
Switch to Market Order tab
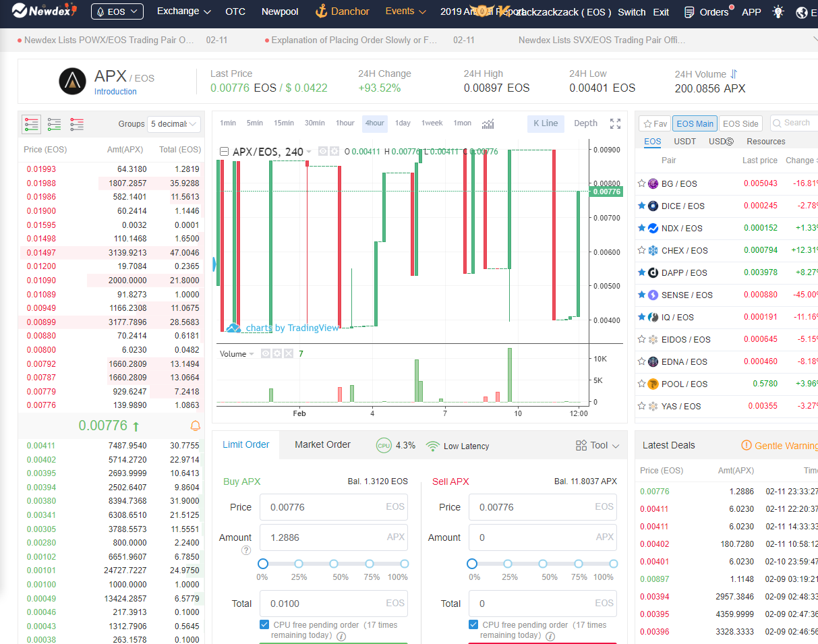[x=322, y=444]
